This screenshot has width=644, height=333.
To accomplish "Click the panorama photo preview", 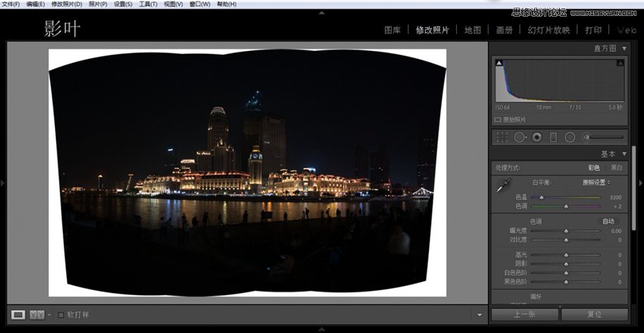I will 247,173.
